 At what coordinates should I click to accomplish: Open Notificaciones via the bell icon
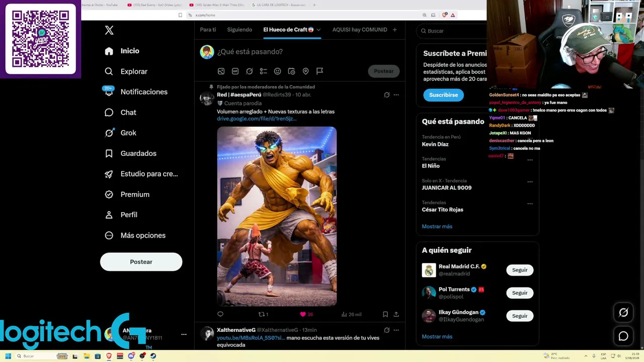(x=109, y=92)
